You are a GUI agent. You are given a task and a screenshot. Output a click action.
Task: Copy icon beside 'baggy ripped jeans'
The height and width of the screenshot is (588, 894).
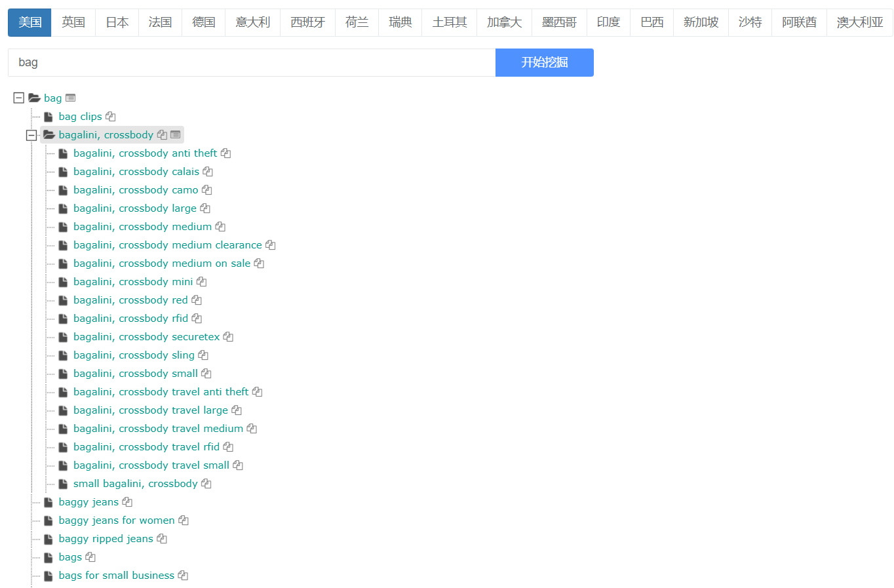pyautogui.click(x=162, y=539)
